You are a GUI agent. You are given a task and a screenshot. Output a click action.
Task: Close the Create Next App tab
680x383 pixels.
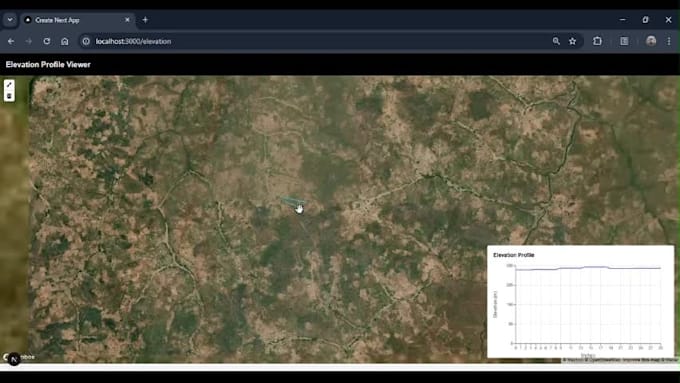[128, 20]
